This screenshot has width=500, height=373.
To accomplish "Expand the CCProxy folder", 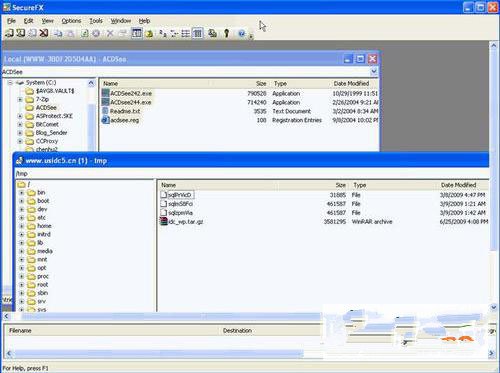I will point(20,141).
